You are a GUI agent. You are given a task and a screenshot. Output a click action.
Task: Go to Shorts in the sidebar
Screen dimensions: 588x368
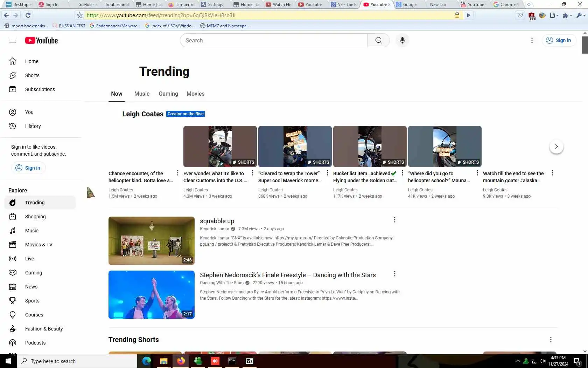pos(41,75)
